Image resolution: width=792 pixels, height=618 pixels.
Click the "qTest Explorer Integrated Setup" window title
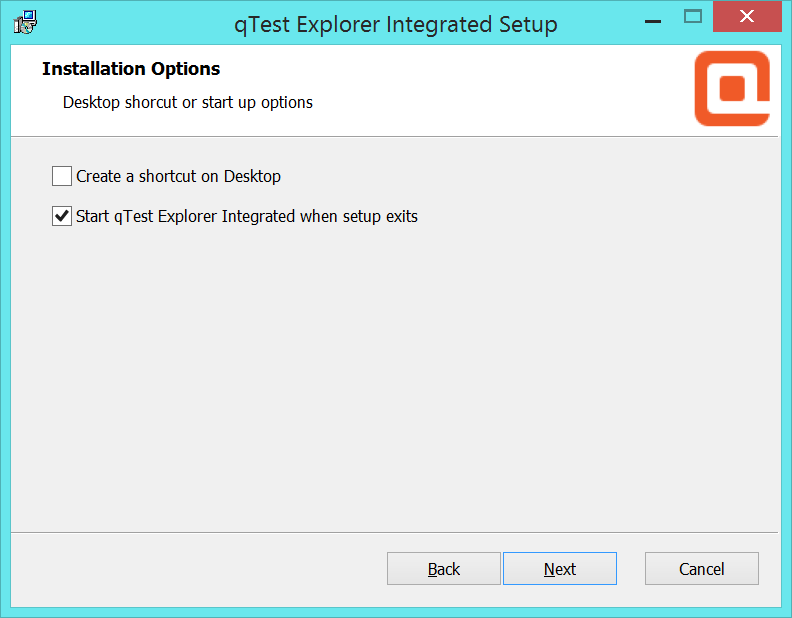point(396,23)
